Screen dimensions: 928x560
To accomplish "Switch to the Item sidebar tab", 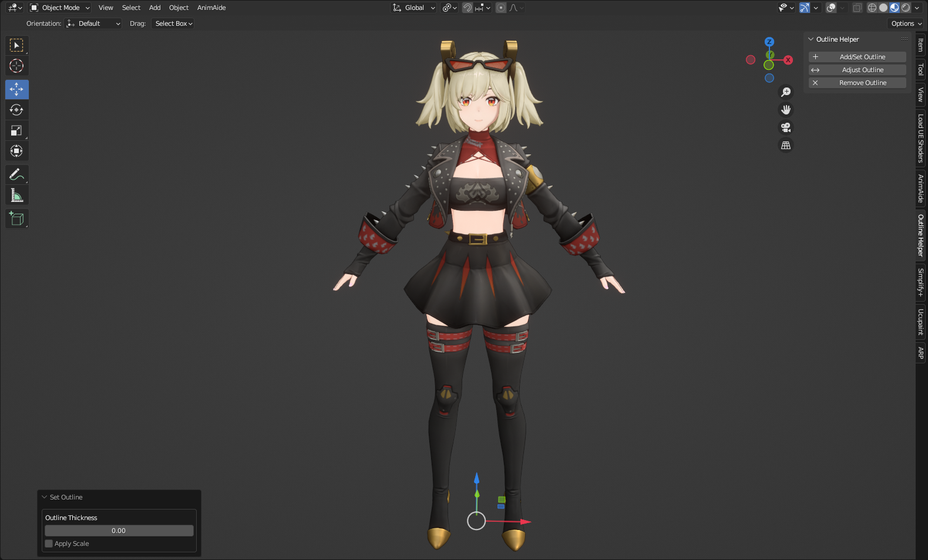I will tap(921, 45).
